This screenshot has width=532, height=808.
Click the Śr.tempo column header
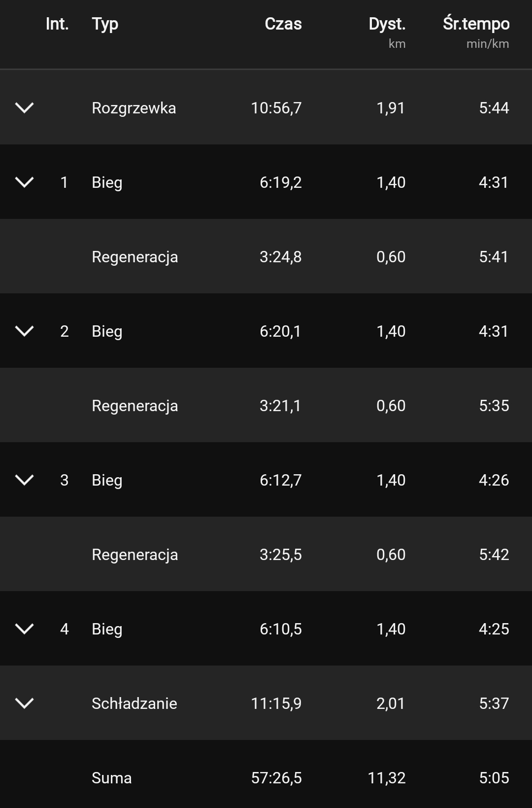coord(476,24)
